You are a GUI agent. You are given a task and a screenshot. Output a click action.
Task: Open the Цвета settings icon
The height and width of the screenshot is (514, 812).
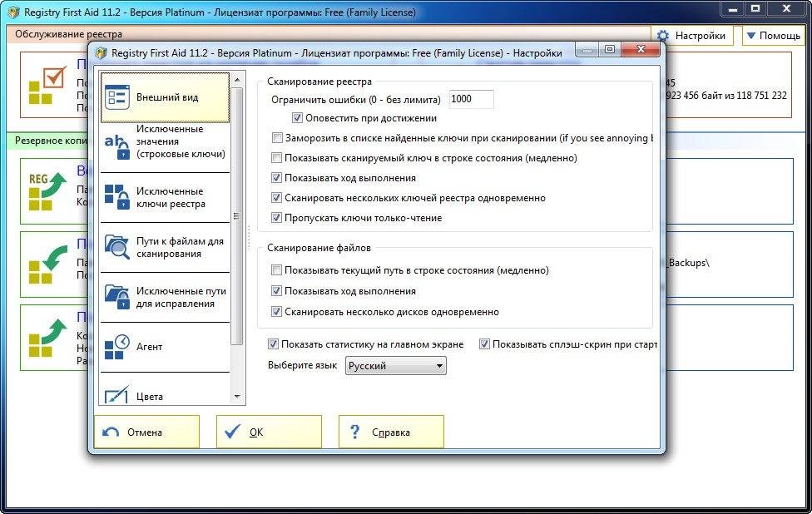click(117, 395)
